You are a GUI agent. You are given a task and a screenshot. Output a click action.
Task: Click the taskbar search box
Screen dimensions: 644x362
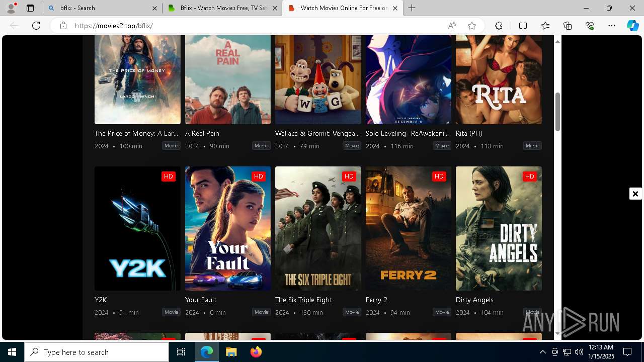(97, 352)
